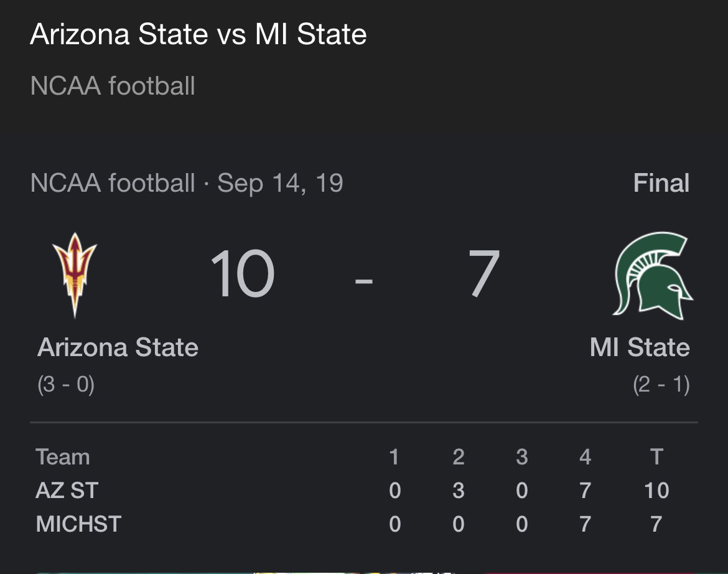The height and width of the screenshot is (574, 728).
Task: Click the AZ ST total score of 10
Action: [x=656, y=491]
